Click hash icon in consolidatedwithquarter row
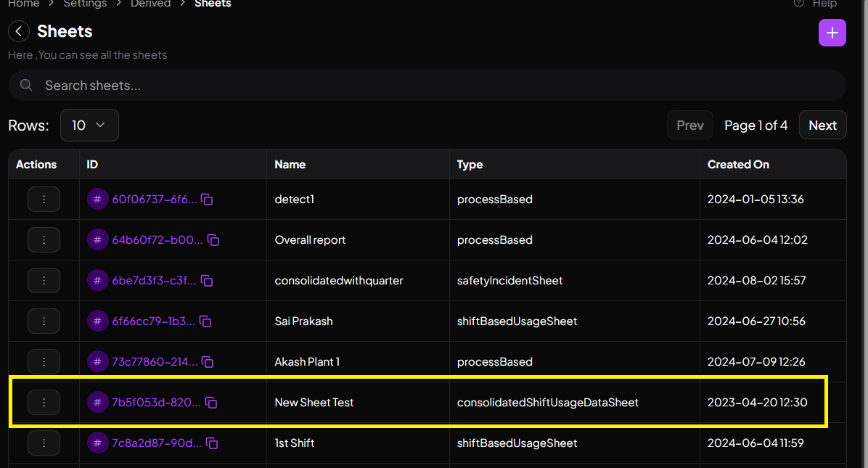868x468 pixels. 97,281
